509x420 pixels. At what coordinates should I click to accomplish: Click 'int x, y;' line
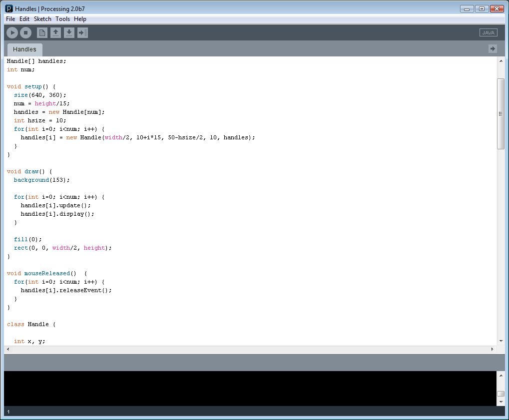[x=29, y=342]
